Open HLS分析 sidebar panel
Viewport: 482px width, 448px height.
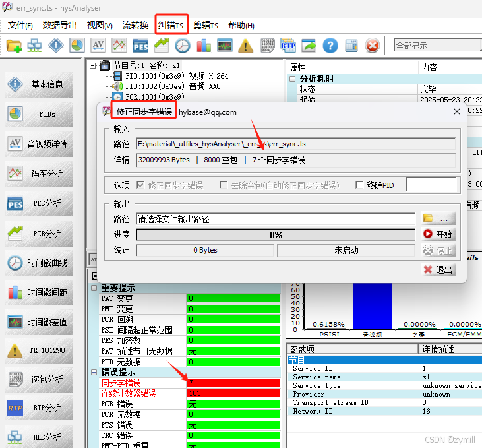[39, 437]
